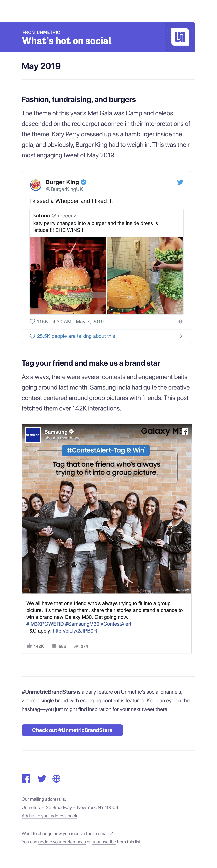
Task: Click 'Add us to your address book'
Action: pos(50,816)
